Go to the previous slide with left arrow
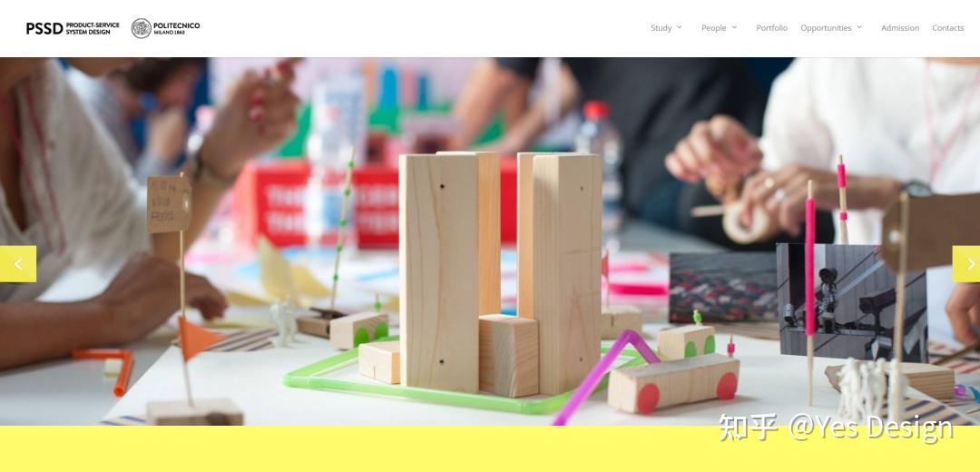This screenshot has height=472, width=980. pos(18,264)
